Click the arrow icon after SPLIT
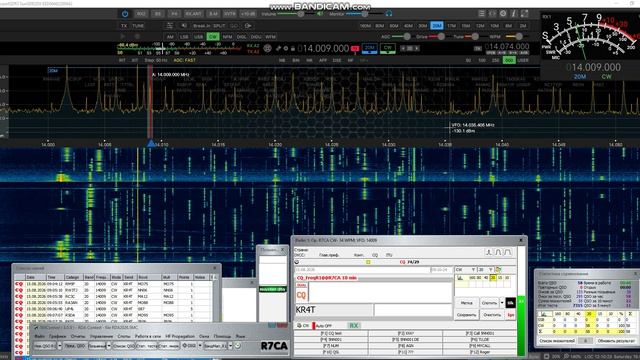 (248, 26)
